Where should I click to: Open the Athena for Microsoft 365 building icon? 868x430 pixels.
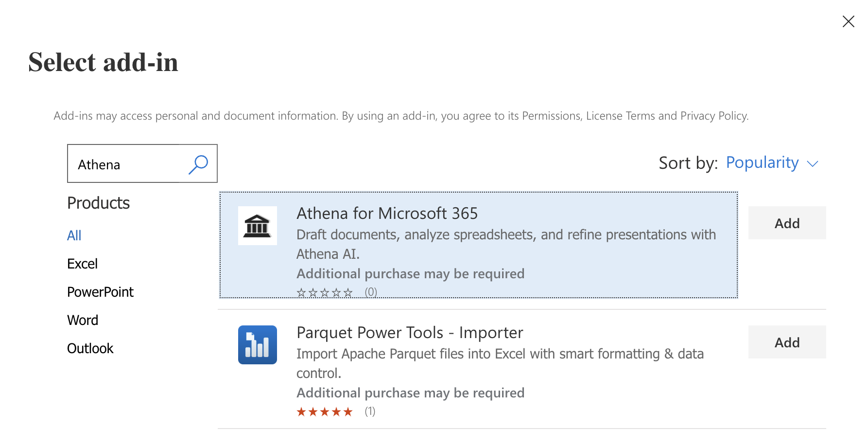coord(257,226)
